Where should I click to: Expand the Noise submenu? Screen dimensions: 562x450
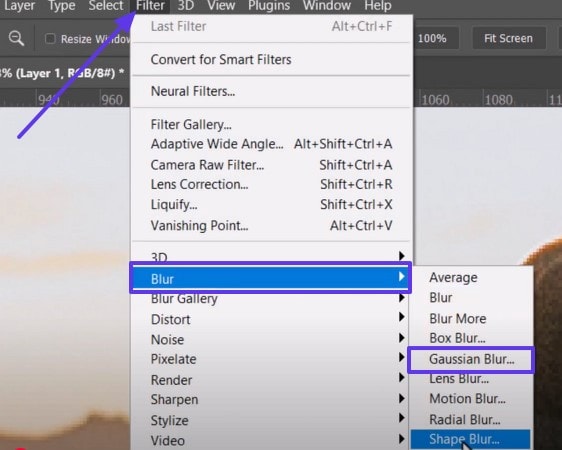coord(272,339)
